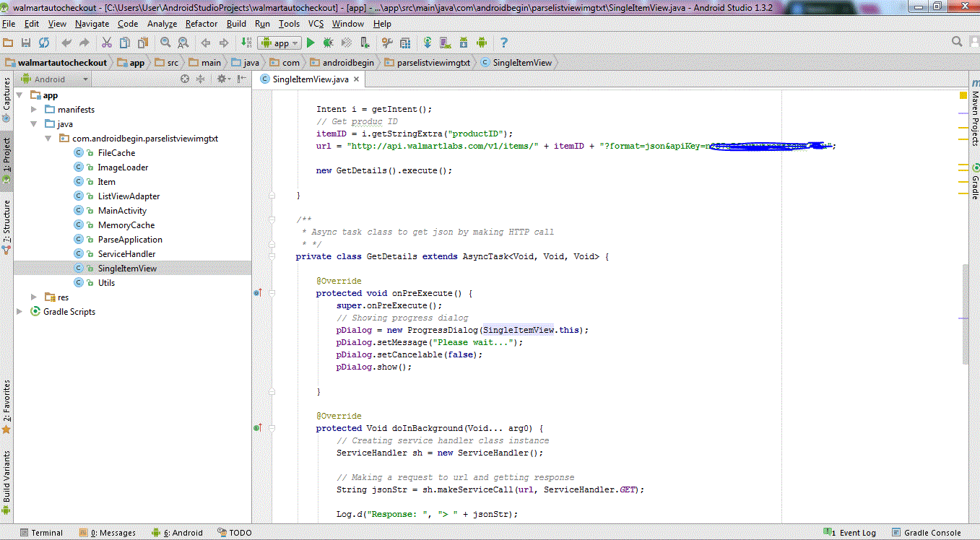This screenshot has height=540, width=980.
Task: Open the Android project view dropdown
Action: 53,79
